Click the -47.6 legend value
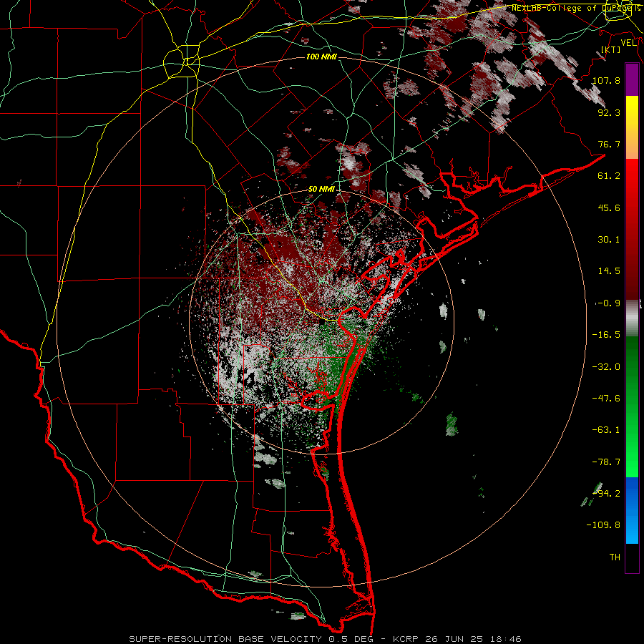The width and height of the screenshot is (644, 644). point(606,399)
